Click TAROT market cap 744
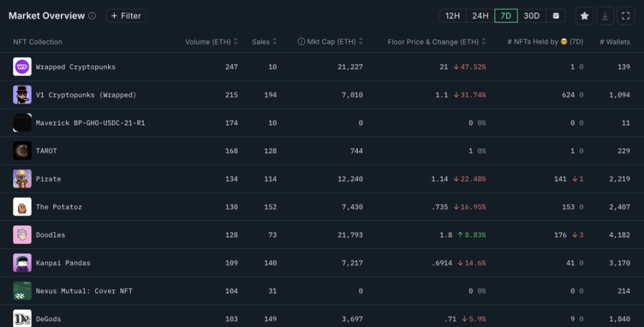 point(356,151)
